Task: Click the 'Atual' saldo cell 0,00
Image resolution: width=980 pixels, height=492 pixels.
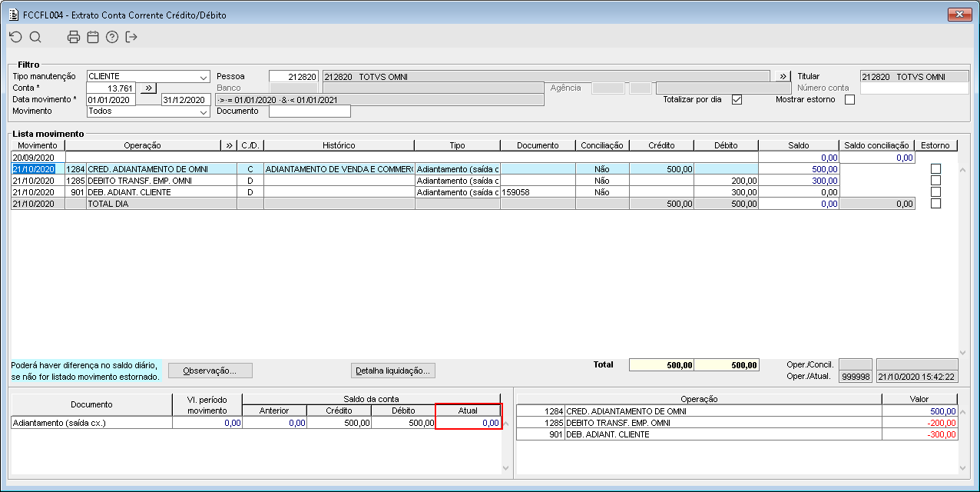Action: click(468, 423)
